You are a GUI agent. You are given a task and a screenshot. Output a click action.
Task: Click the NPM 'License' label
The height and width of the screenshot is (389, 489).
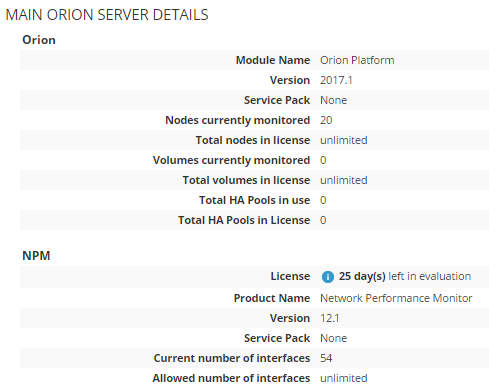290,276
